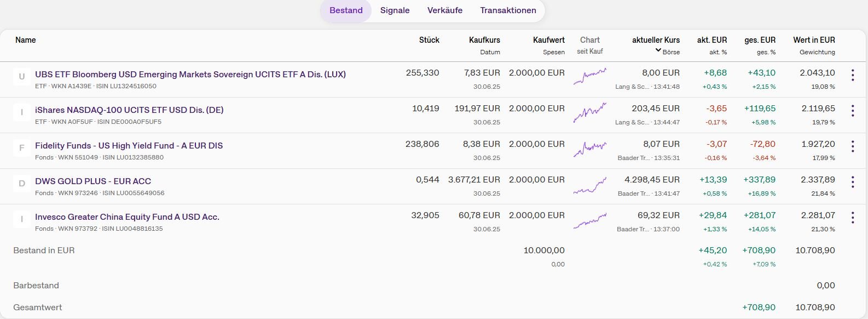The width and height of the screenshot is (868, 319).
Task: Click the iShares NASDAQ-100 sparkline chart
Action: (589, 112)
